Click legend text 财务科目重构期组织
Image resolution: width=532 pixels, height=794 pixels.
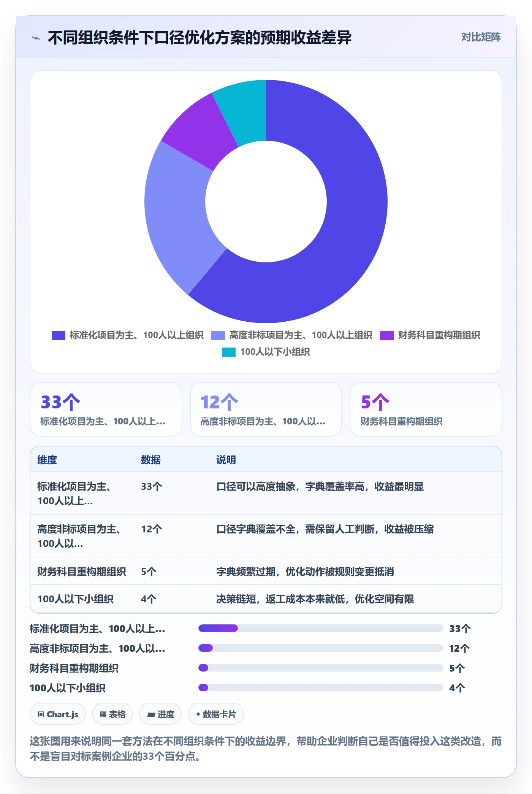click(439, 335)
